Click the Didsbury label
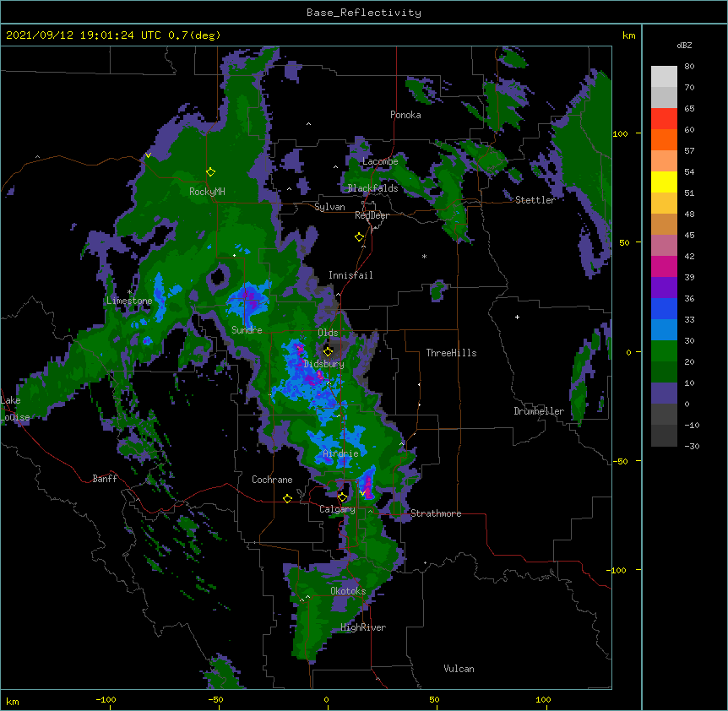This screenshot has width=728, height=711. (324, 364)
